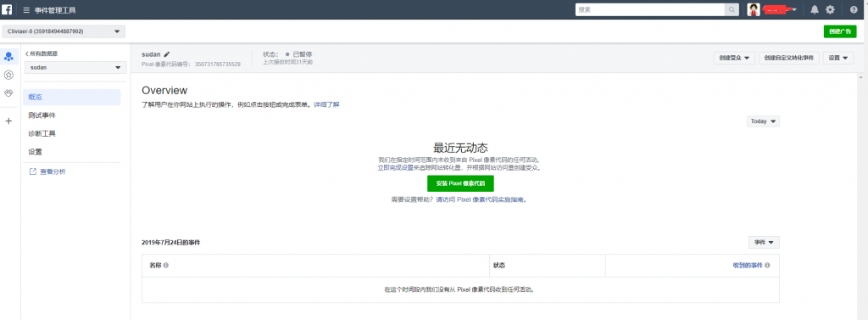Viewport: 868px width, 320px height.
Task: Click the Facebook logo icon
Action: click(7, 9)
